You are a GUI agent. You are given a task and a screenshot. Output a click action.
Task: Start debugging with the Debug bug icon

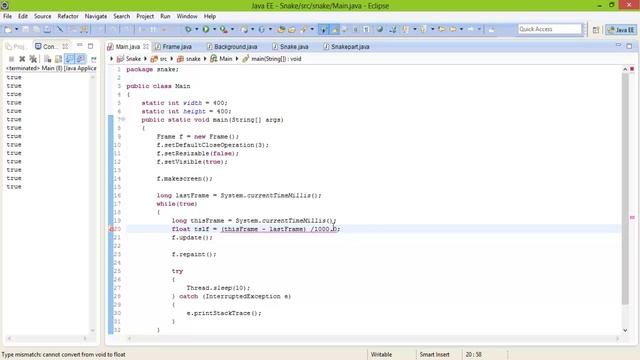[x=188, y=29]
